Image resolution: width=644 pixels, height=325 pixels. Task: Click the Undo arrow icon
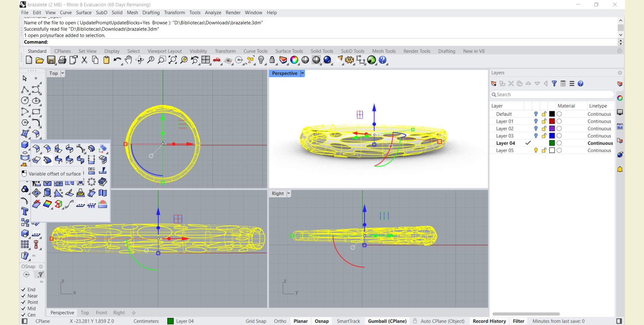pos(117,60)
